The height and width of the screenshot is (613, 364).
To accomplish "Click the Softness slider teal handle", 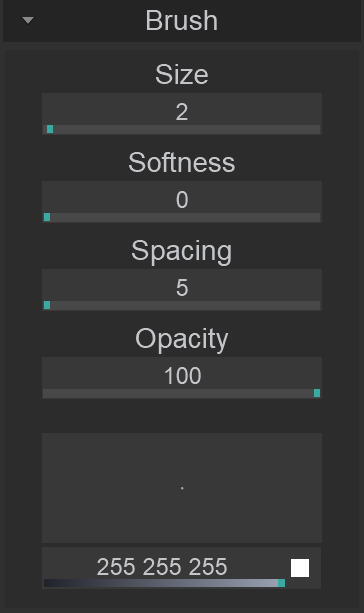I will (x=47, y=217).
